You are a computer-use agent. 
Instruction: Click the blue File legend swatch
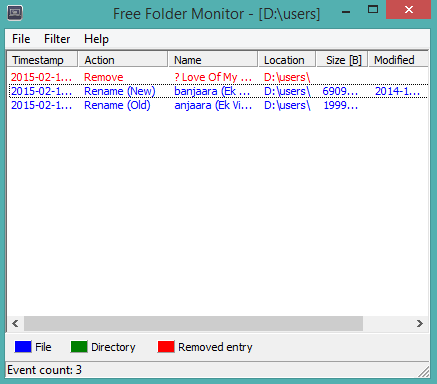(x=23, y=347)
